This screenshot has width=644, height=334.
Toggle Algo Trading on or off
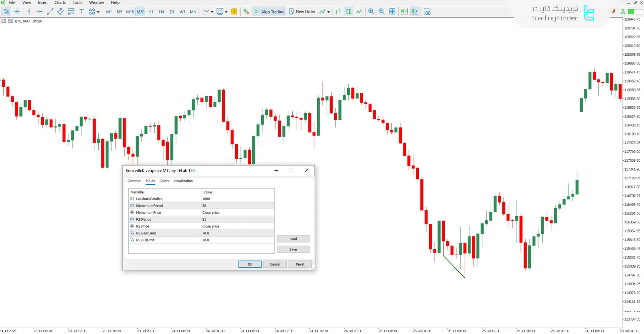[269, 12]
